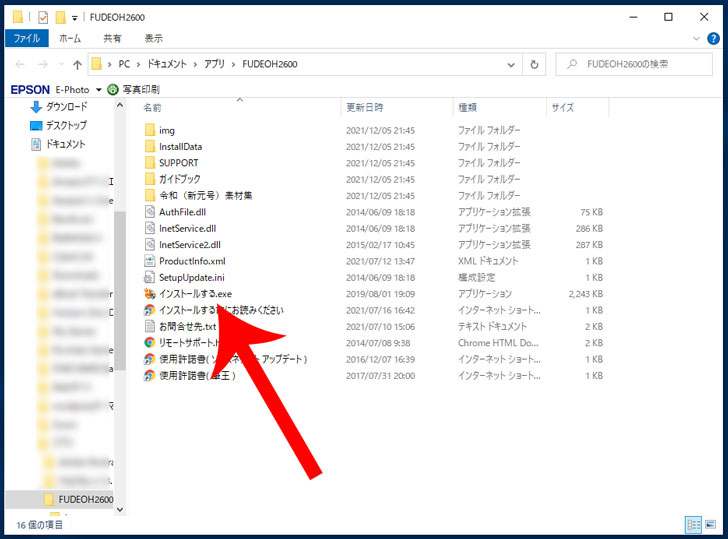The height and width of the screenshot is (539, 728).
Task: Open デスクトップ in navigation pane
Action: coord(58,125)
